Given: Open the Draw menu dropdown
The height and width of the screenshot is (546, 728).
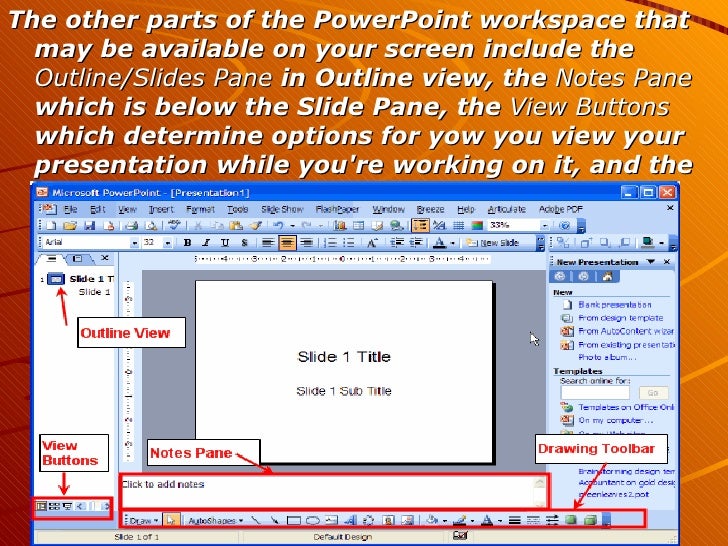Looking at the screenshot, I should [x=144, y=520].
